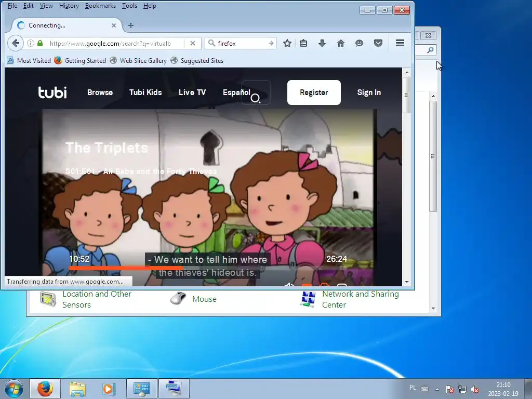The image size is (532, 399).
Task: Click Location and Other Sensors icon
Action: click(48, 299)
